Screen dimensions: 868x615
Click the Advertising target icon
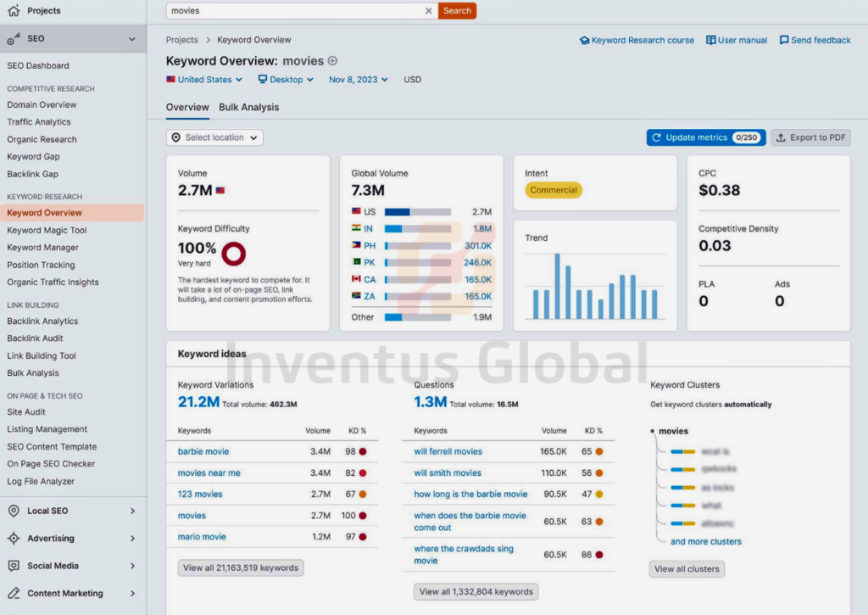tap(14, 538)
